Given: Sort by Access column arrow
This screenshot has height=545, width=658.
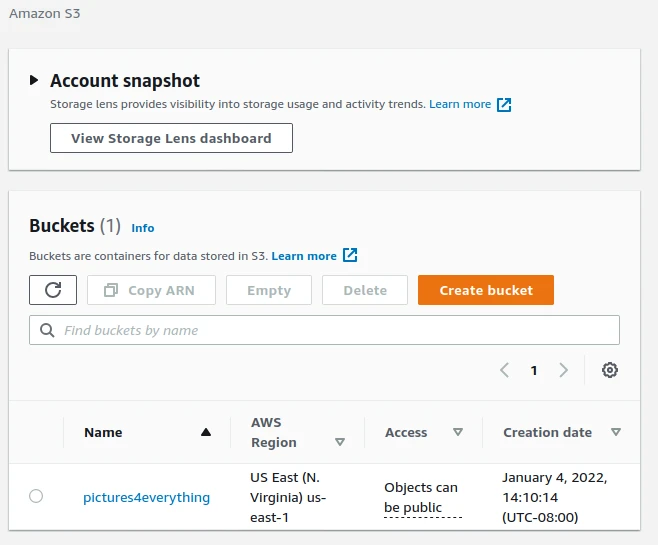Looking at the screenshot, I should coord(458,433).
